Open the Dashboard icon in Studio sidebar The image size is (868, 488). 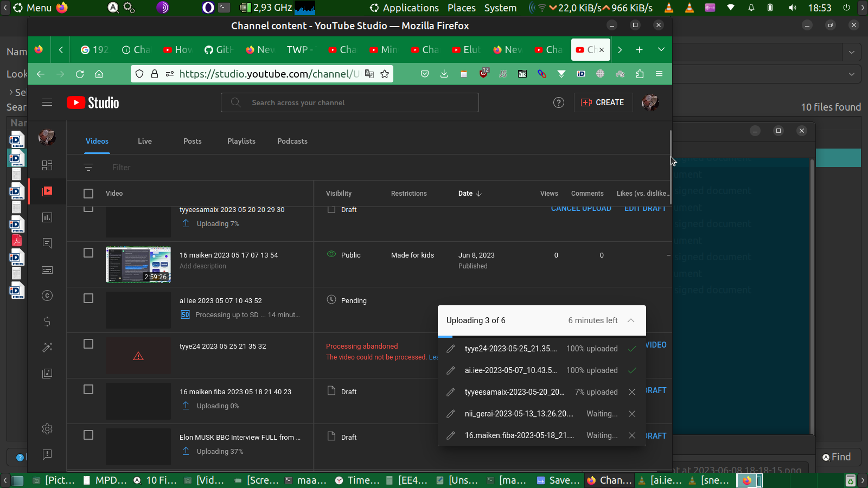47,165
